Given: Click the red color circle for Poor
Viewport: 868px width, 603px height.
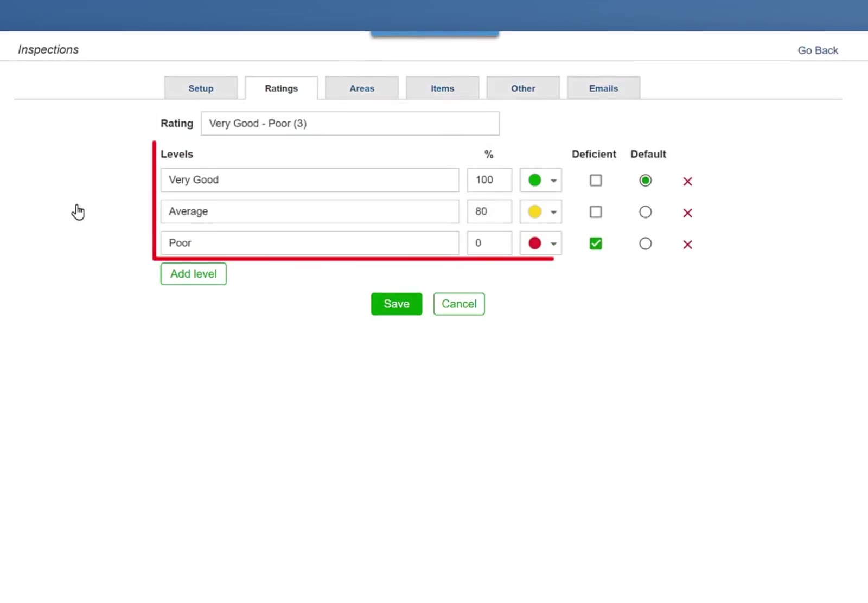Looking at the screenshot, I should click(534, 243).
